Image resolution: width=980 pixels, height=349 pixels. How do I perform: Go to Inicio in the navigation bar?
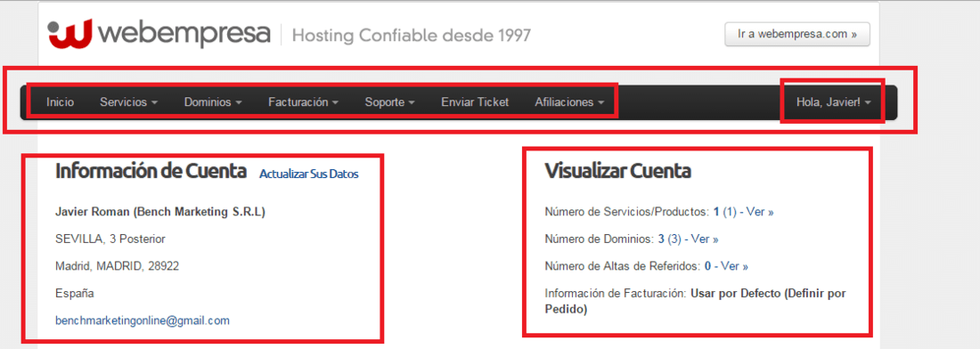click(60, 102)
